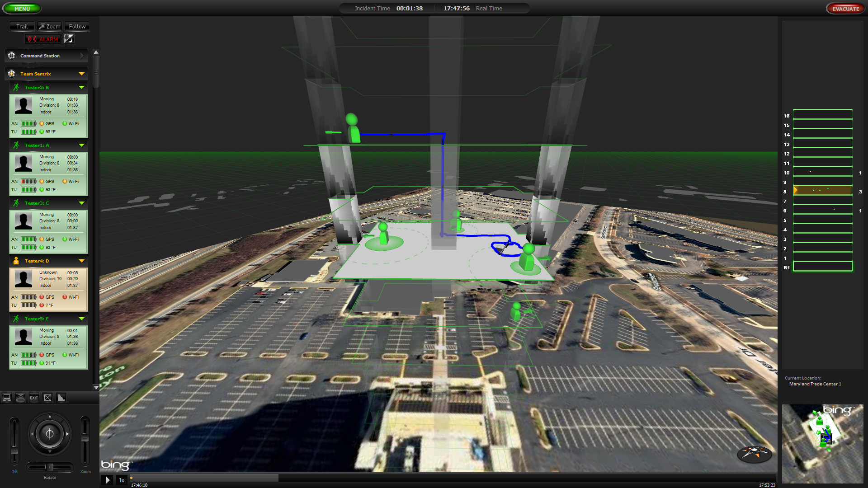Click the crossed-box icon
This screenshot has height=488, width=868.
47,398
